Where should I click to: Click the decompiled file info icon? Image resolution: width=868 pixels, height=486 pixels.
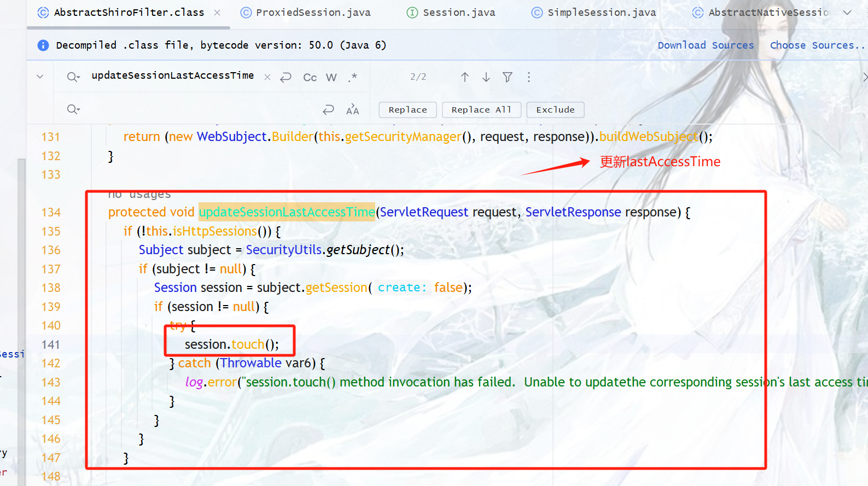pos(43,45)
